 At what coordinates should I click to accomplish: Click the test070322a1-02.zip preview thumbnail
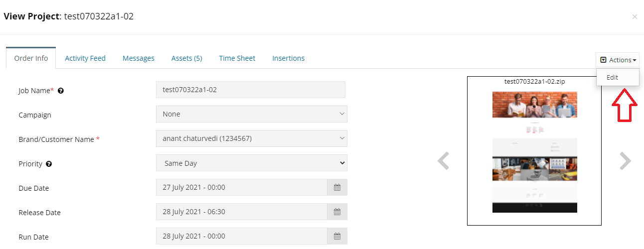click(534, 152)
